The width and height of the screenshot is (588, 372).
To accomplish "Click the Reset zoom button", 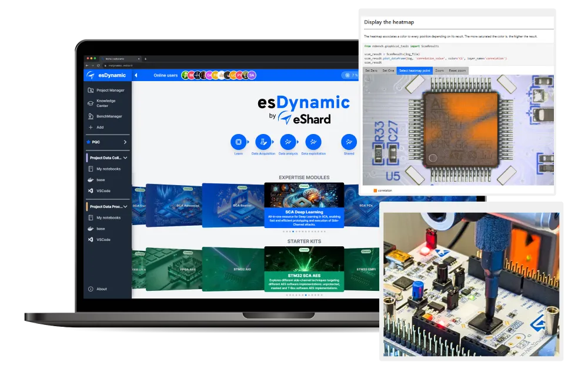I will (457, 71).
